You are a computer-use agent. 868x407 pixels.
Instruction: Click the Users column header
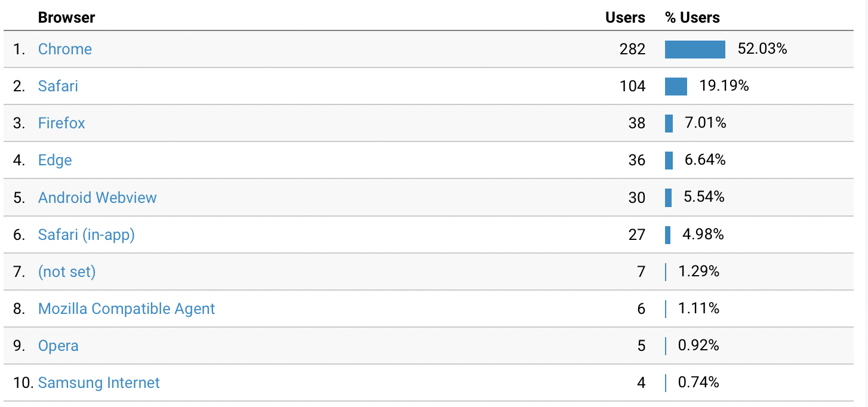(625, 17)
